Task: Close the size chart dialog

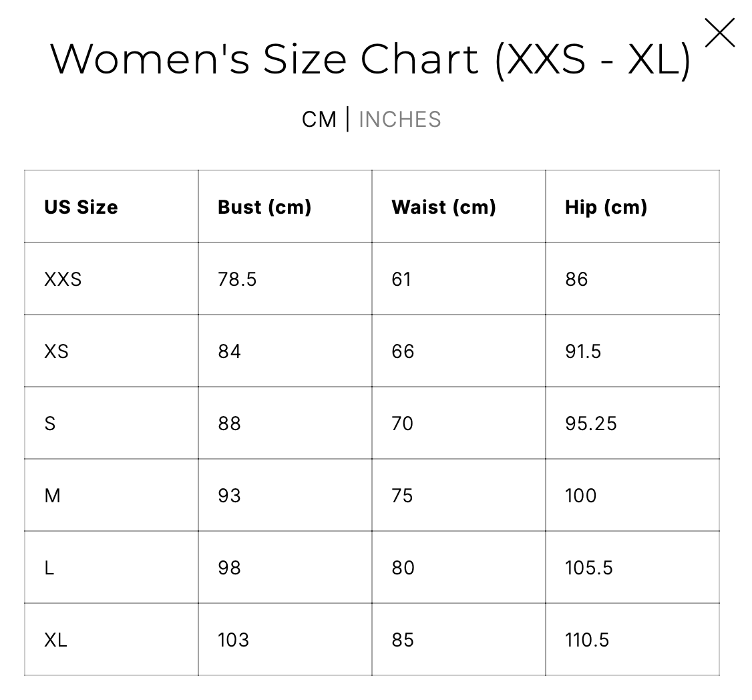Action: [719, 33]
